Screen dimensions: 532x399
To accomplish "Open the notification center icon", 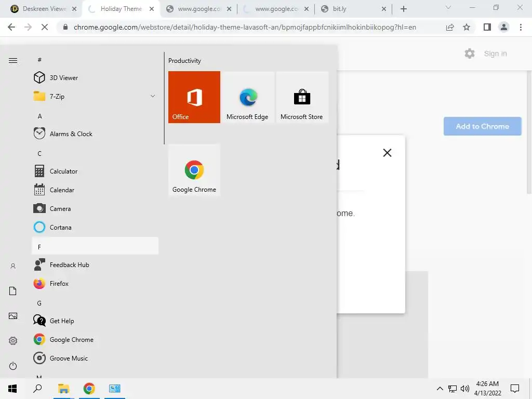I will tap(515, 389).
